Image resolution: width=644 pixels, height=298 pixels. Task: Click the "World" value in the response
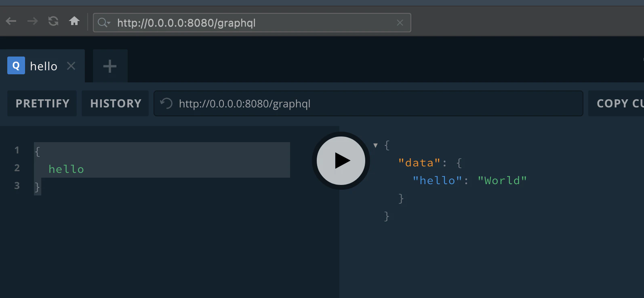(502, 180)
